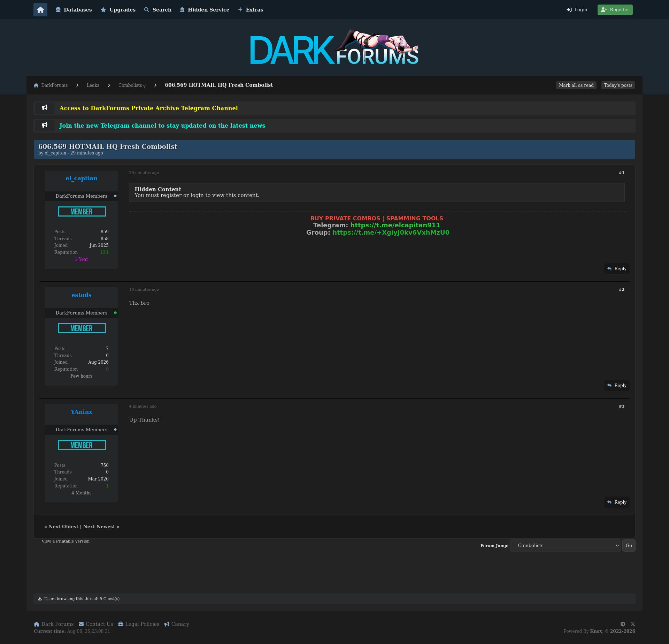
Task: Go to Next Newest thread
Action: coord(99,527)
